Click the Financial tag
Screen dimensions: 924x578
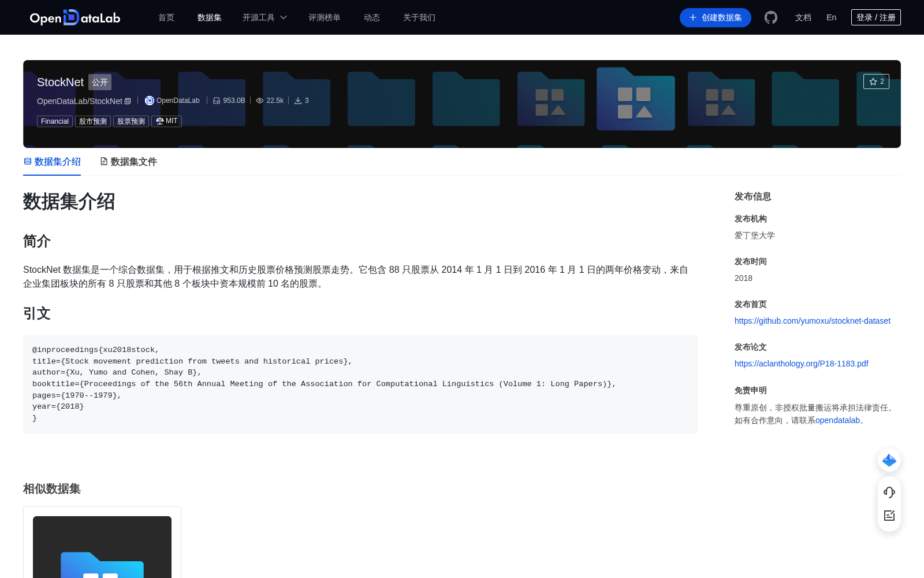click(55, 121)
